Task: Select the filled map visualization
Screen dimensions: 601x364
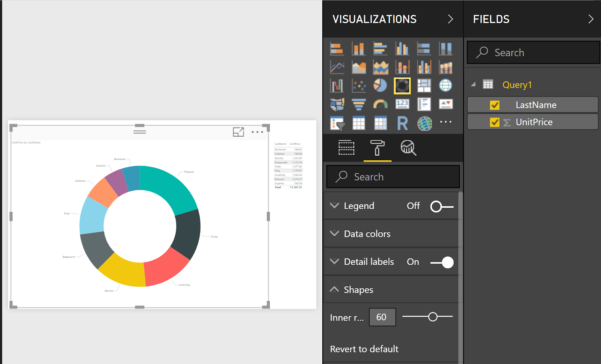Action: [337, 104]
